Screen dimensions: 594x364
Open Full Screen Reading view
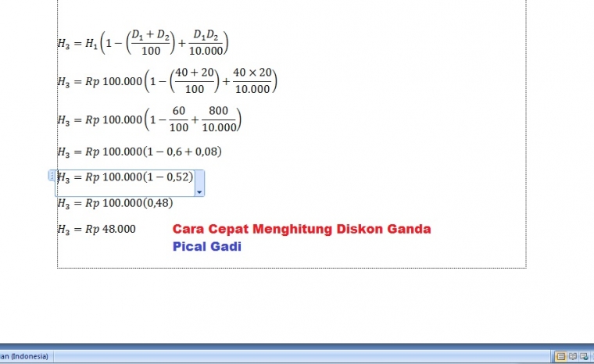573,356
